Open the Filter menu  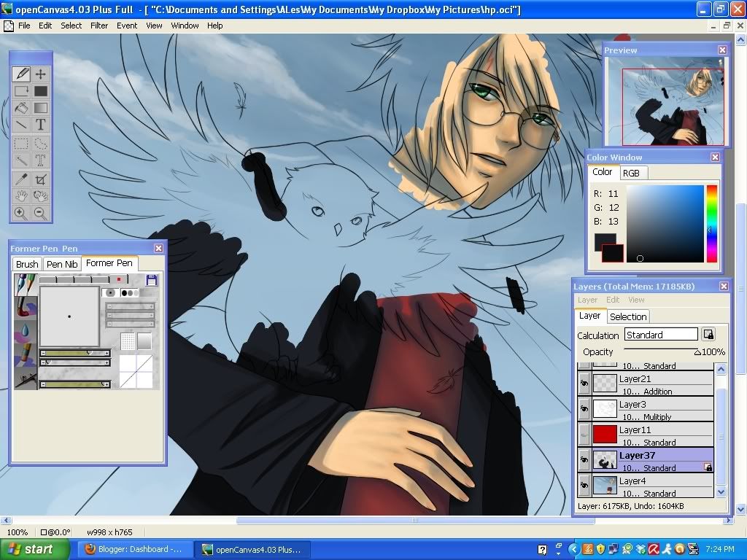pyautogui.click(x=99, y=26)
